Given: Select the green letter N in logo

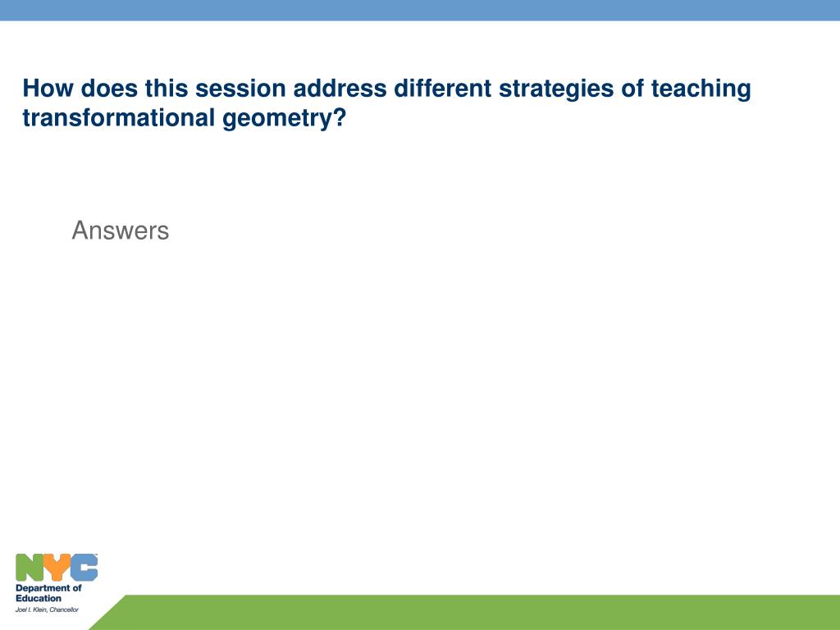Looking at the screenshot, I should click(30, 568).
